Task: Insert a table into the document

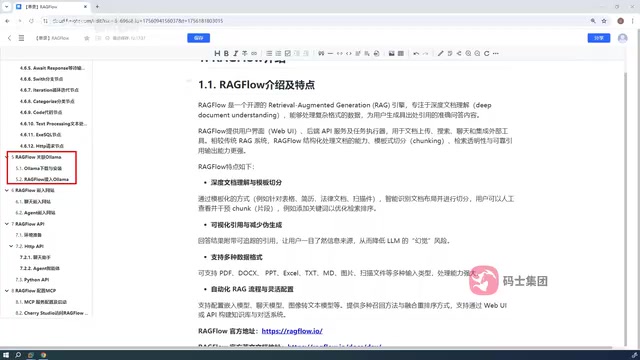Action: 401,53
